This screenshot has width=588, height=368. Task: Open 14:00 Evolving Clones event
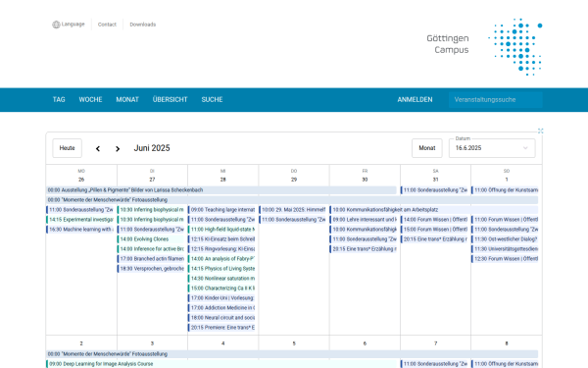[151, 238]
